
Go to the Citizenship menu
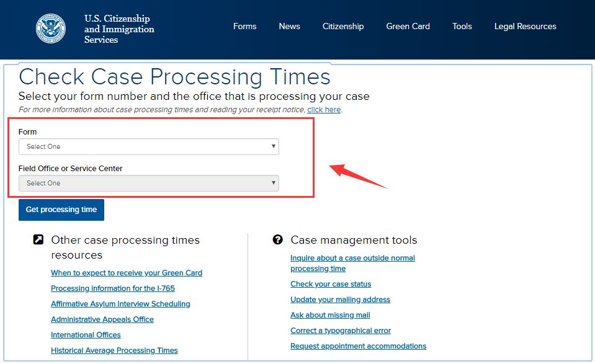(x=343, y=26)
